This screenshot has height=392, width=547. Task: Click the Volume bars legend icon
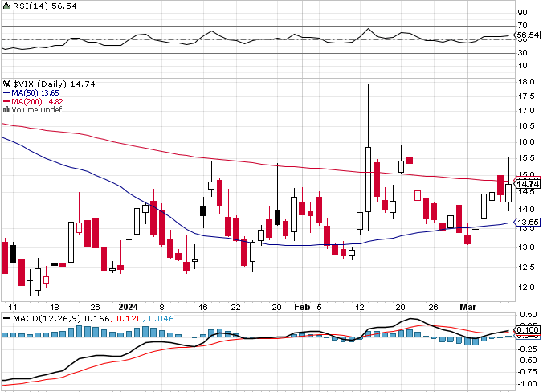click(6, 110)
